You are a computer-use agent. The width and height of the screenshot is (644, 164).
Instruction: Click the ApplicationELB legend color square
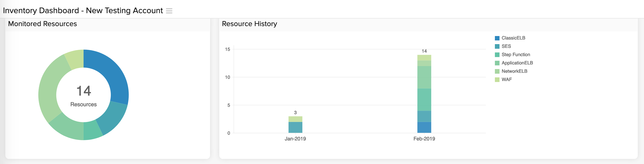click(497, 63)
